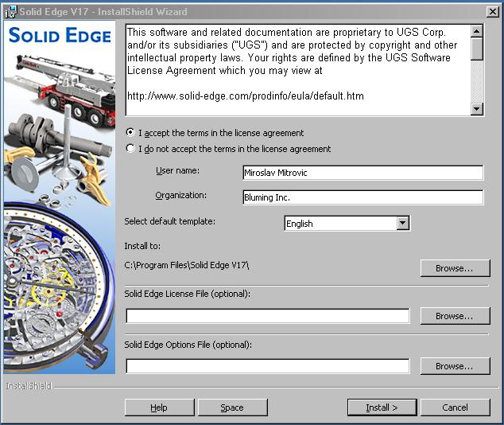The width and height of the screenshot is (504, 425).
Task: Close the InstallShield Wizard window
Action: (492, 12)
